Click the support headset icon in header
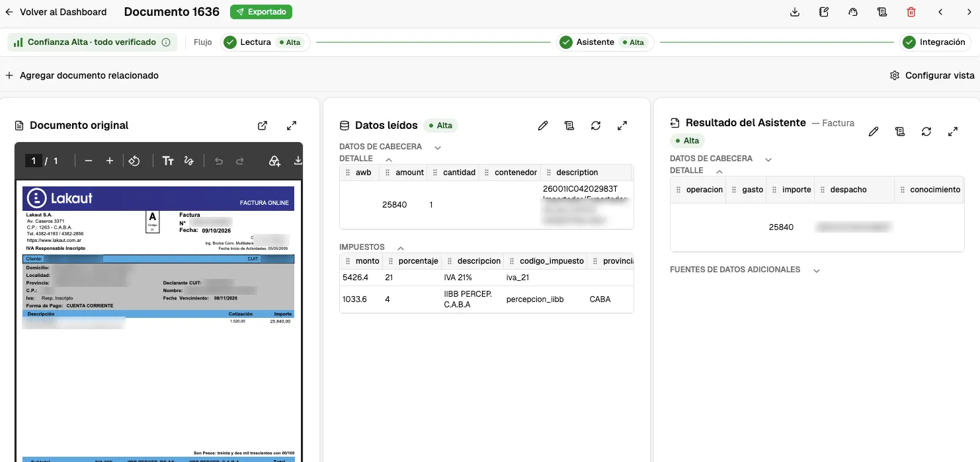Screen dimensions: 980x462 pos(853,12)
